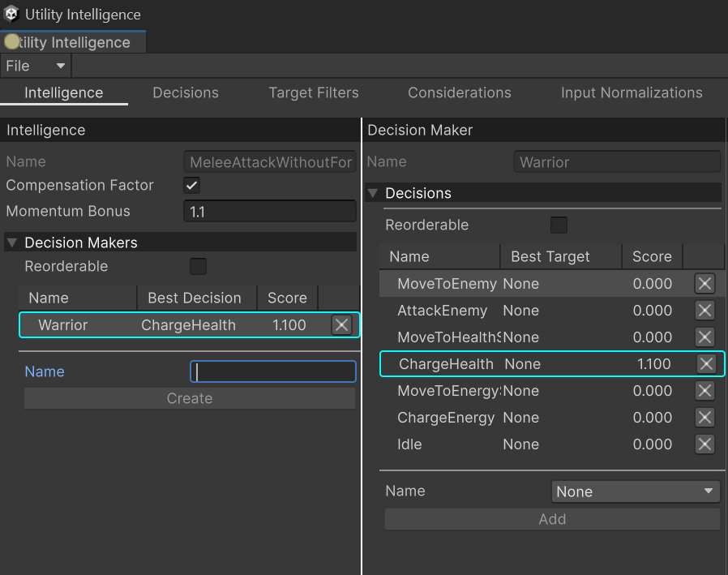
Task: Click ChargeHealth score value 1.100
Action: (654, 364)
